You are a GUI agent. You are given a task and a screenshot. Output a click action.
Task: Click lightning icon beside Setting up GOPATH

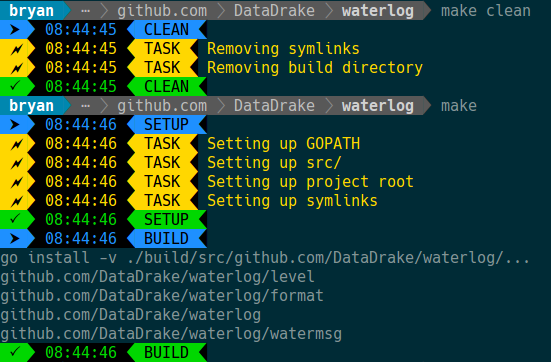coord(17,144)
